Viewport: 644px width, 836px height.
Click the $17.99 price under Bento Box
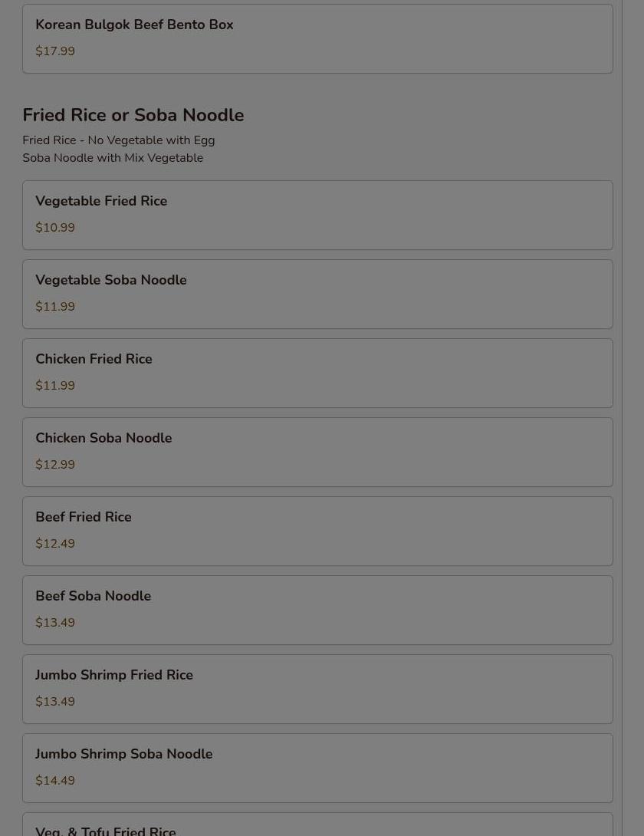coord(55,51)
